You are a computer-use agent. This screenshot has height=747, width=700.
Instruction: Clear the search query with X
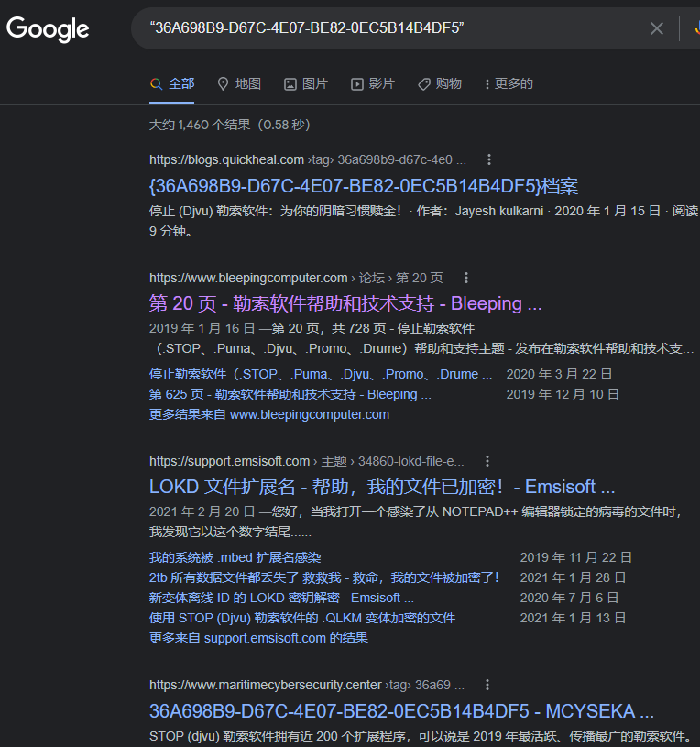click(657, 28)
